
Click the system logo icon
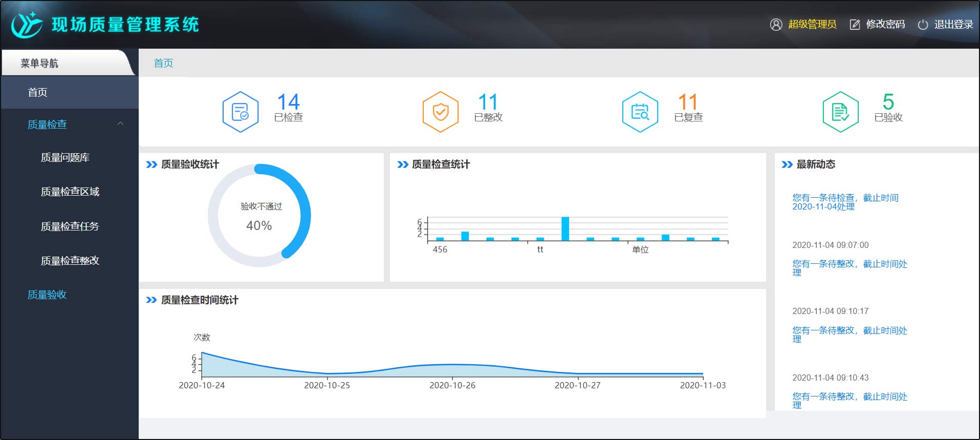coord(27,25)
